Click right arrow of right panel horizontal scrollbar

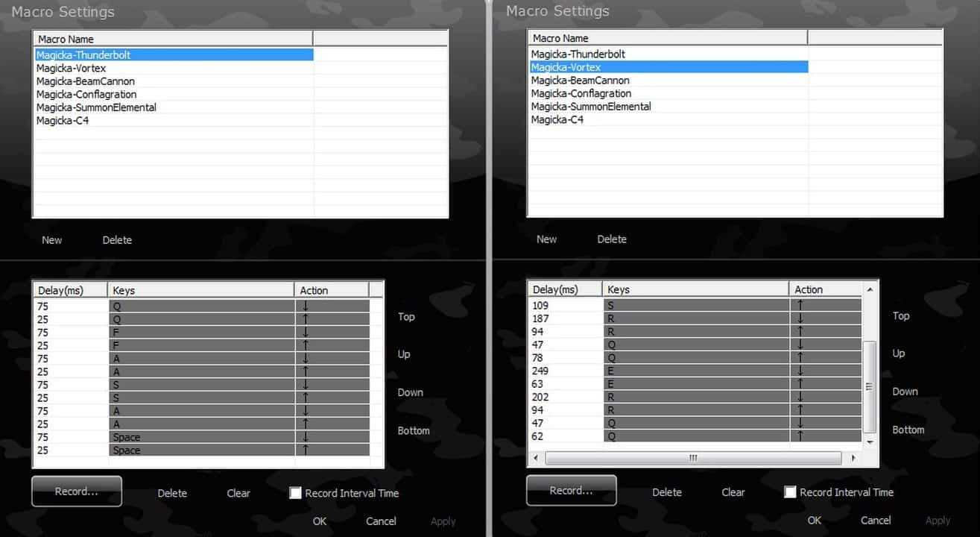pos(853,458)
